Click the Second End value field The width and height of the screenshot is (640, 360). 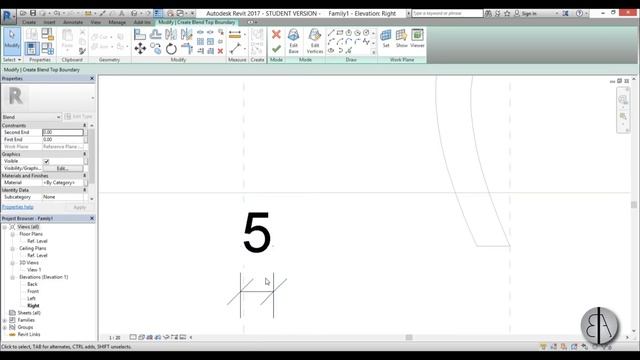(x=63, y=132)
